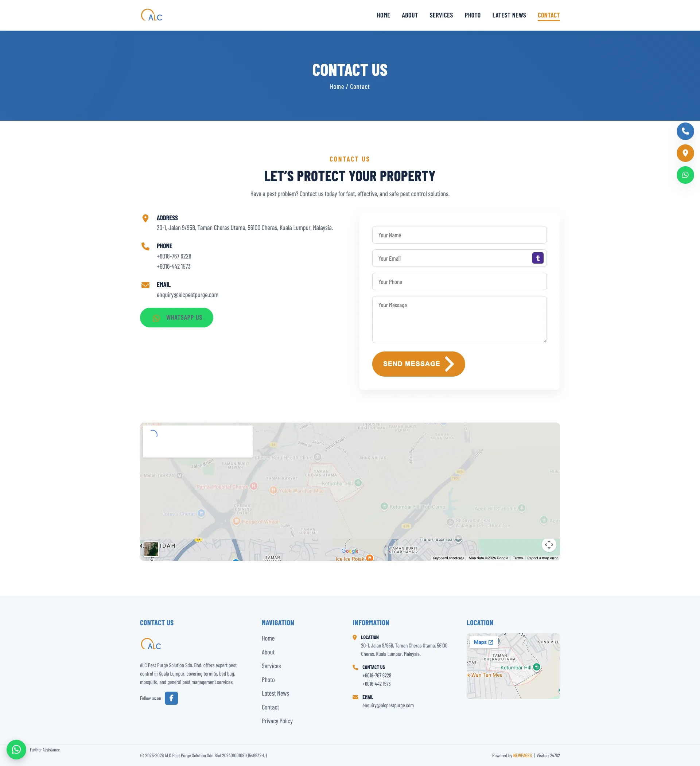Click the Facebook icon in footer
The height and width of the screenshot is (766, 700).
pyautogui.click(x=171, y=698)
